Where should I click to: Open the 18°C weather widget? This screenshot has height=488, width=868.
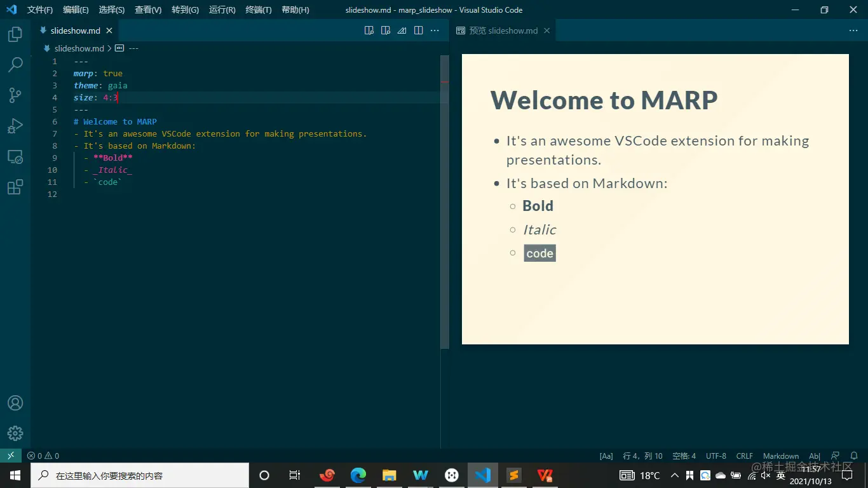click(x=639, y=475)
